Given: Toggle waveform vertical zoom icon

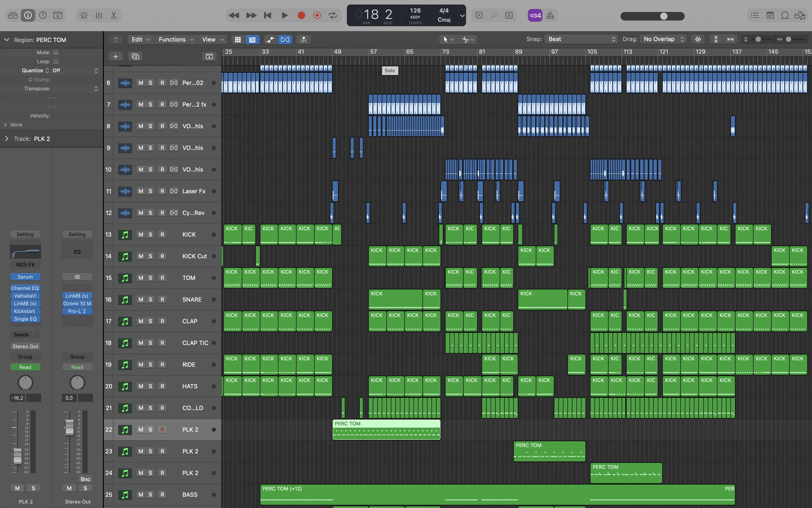Looking at the screenshot, I should [x=698, y=39].
